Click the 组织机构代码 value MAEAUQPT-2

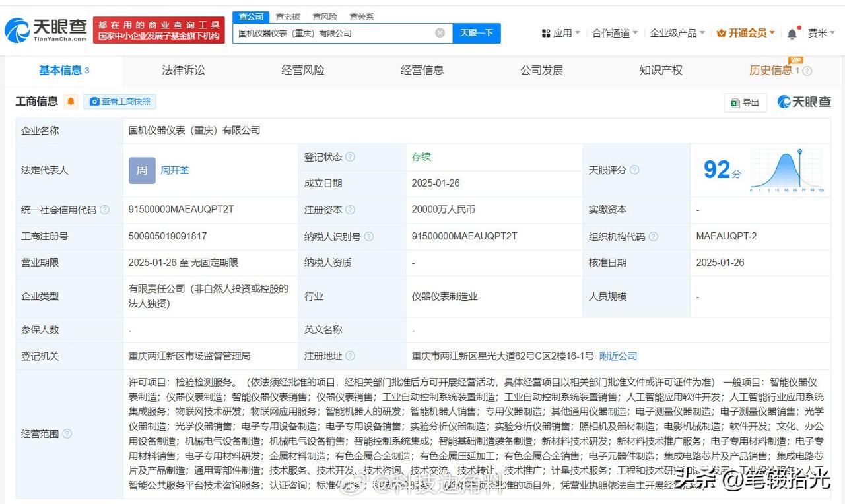(726, 236)
